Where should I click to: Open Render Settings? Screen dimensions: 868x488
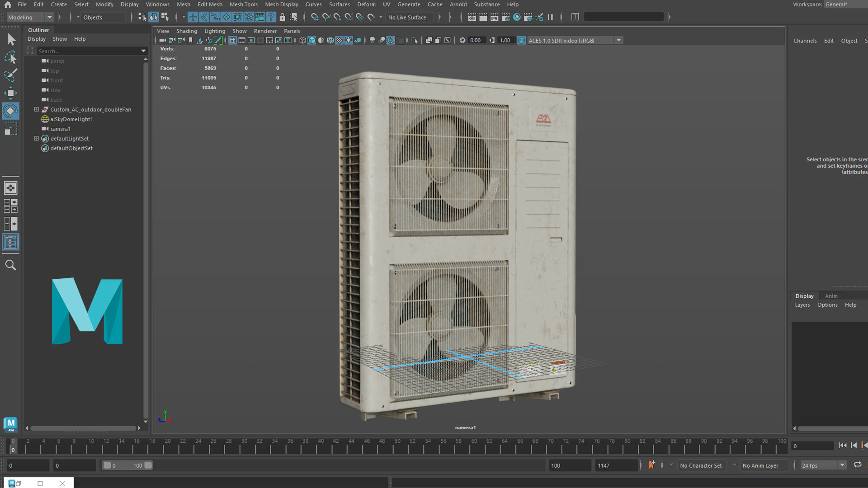(505, 17)
